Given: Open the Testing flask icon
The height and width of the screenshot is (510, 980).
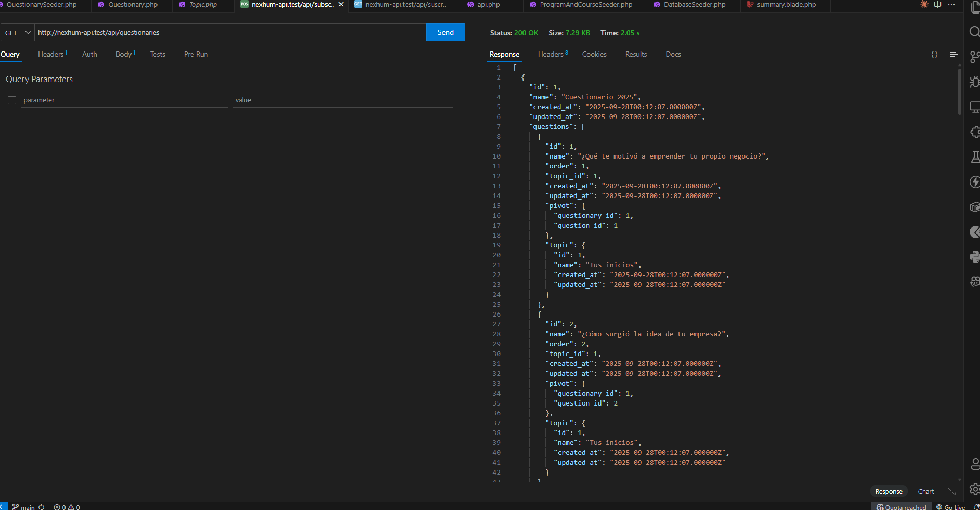Looking at the screenshot, I should 974,156.
